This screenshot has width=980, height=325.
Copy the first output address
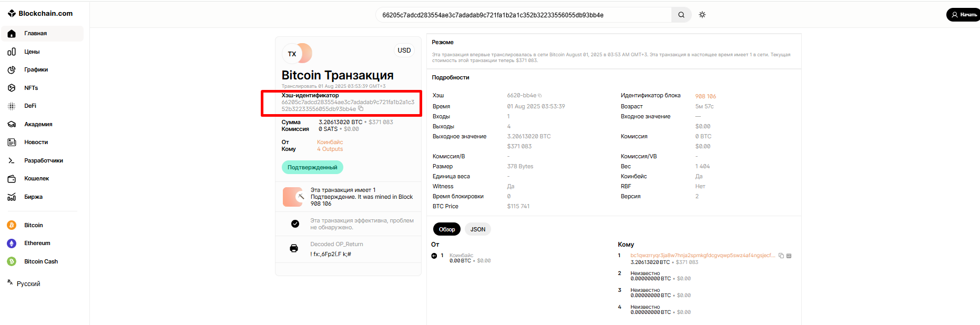coord(781,256)
